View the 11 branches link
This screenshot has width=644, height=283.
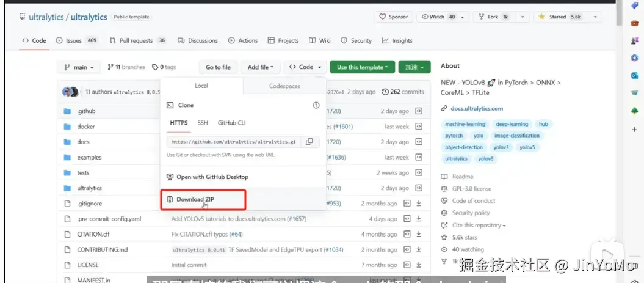(x=126, y=67)
